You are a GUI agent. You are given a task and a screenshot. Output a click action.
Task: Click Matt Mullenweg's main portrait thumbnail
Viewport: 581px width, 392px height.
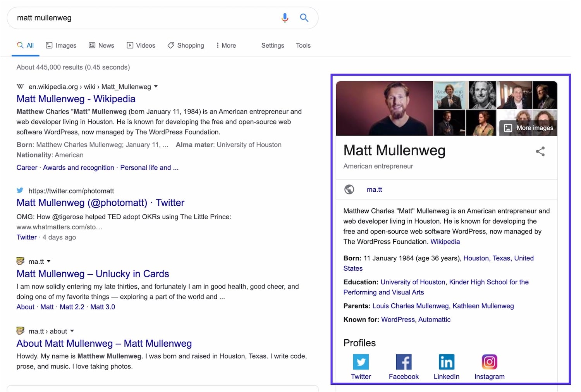point(384,108)
